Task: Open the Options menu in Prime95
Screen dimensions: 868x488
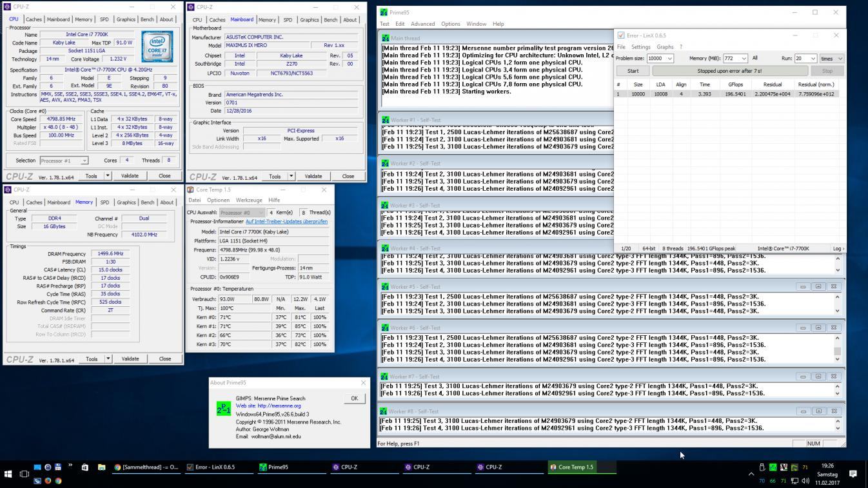Action: (x=450, y=24)
